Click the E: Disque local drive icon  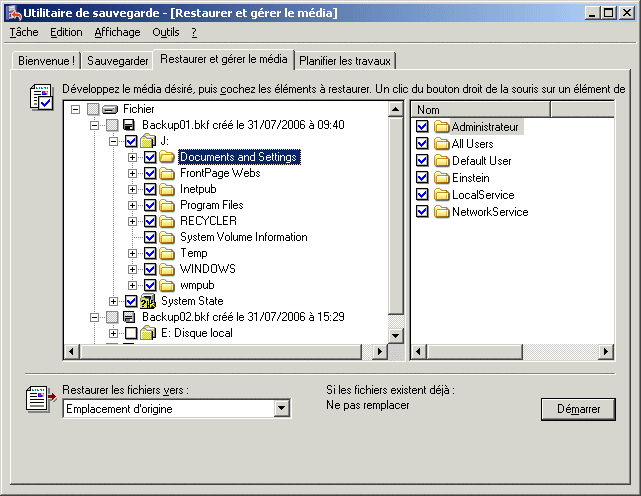(147, 333)
